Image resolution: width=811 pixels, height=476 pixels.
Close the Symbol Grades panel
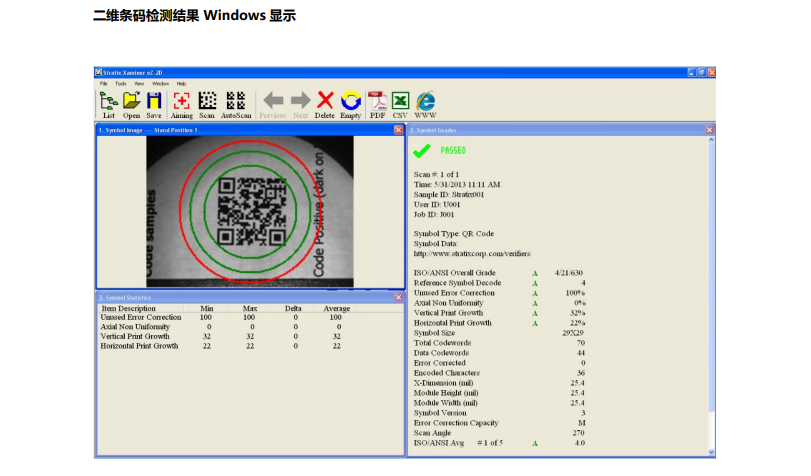point(710,130)
